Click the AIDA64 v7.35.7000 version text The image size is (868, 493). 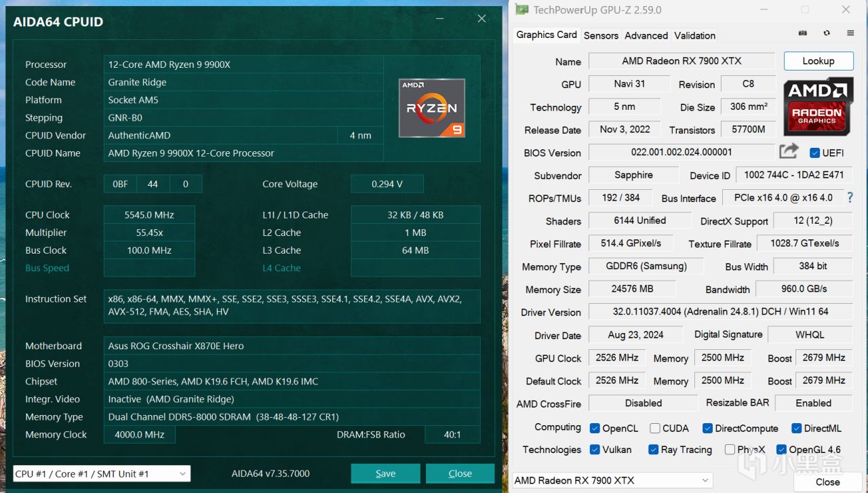tap(271, 473)
